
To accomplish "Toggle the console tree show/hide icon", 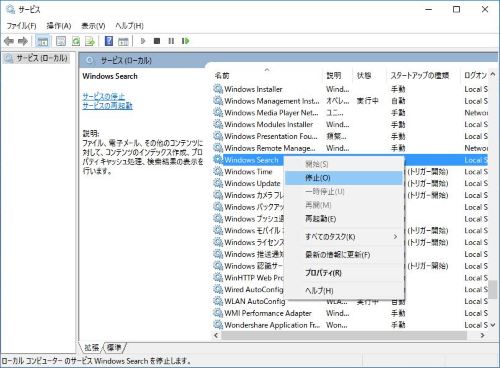I will 42,41.
